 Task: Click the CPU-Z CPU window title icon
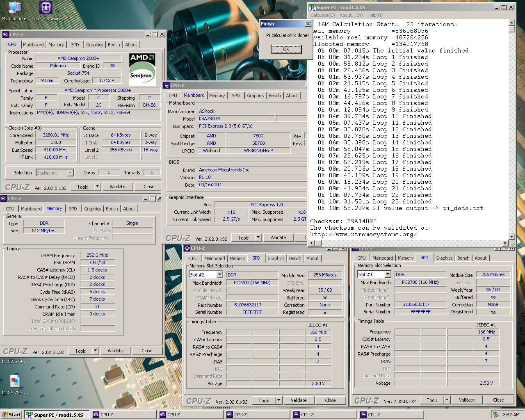(x=6, y=34)
